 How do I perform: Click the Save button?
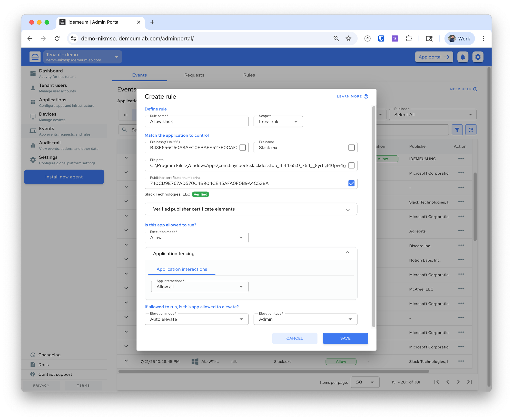coord(345,338)
